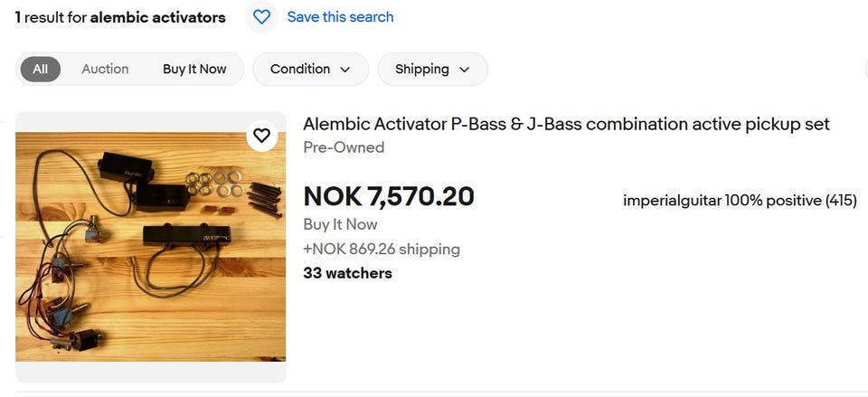Open the Shipping dropdown

tap(432, 69)
